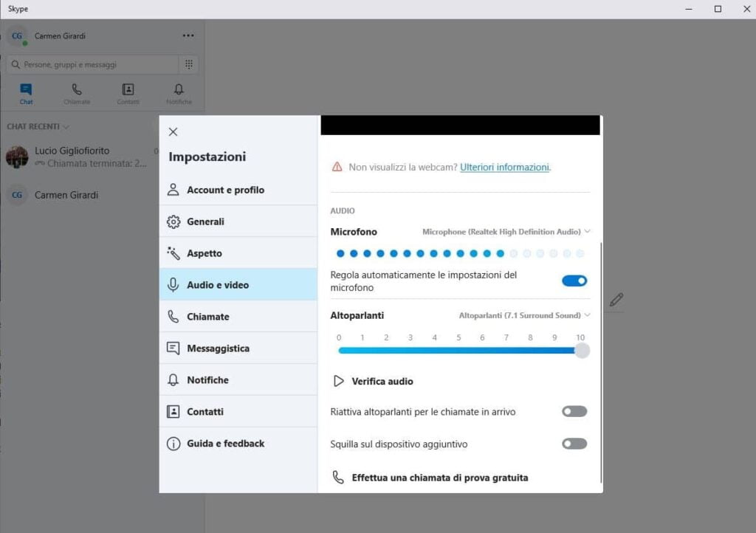The width and height of the screenshot is (756, 533).
Task: Expand the Microfono device dropdown
Action: (x=506, y=232)
